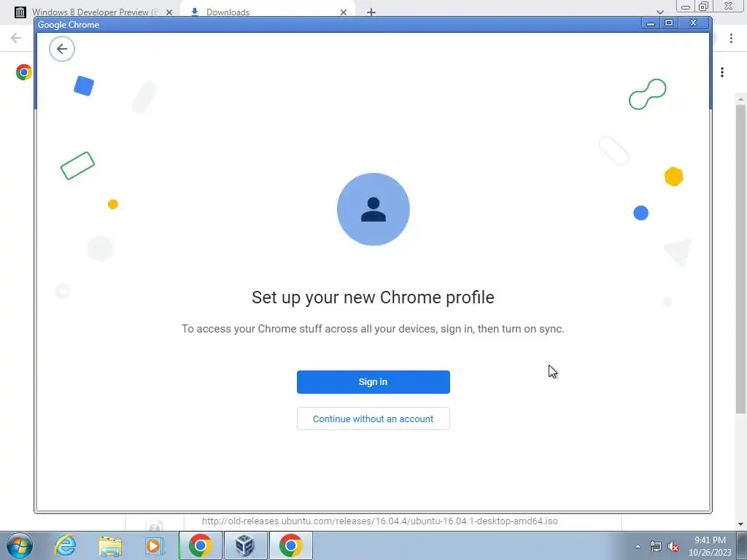Screen dimensions: 747x560
Task: Click the ubuntu-16.04.1 ISO download URL
Action: [x=379, y=521]
